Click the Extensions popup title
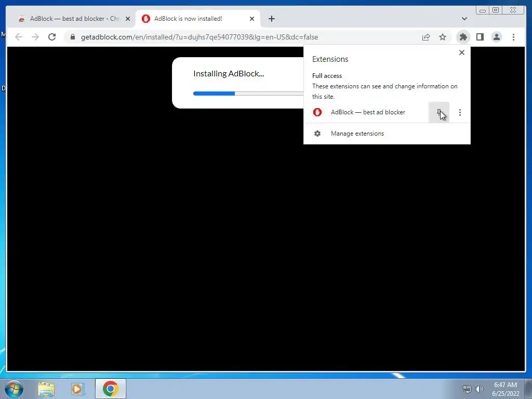This screenshot has height=399, width=532. pyautogui.click(x=330, y=59)
